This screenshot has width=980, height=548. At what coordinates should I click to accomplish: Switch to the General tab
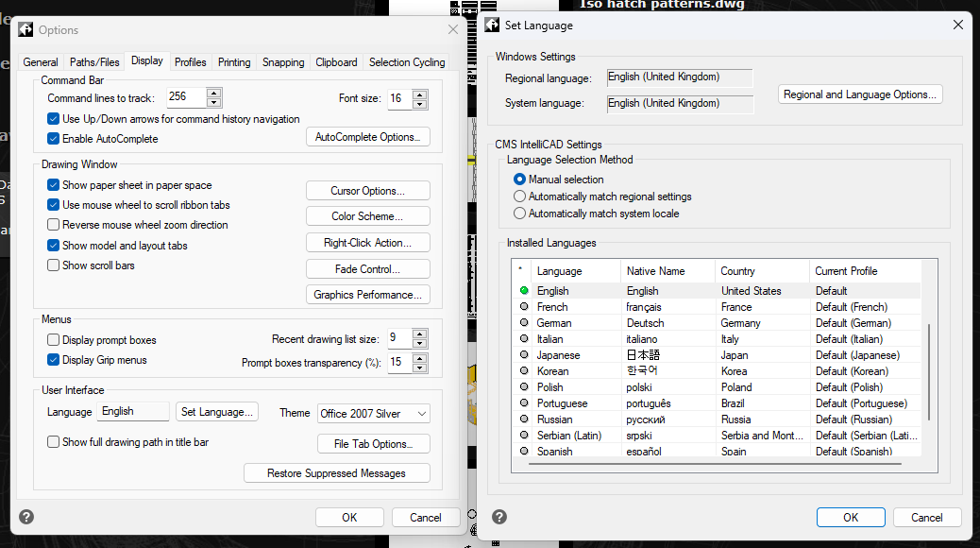[41, 62]
